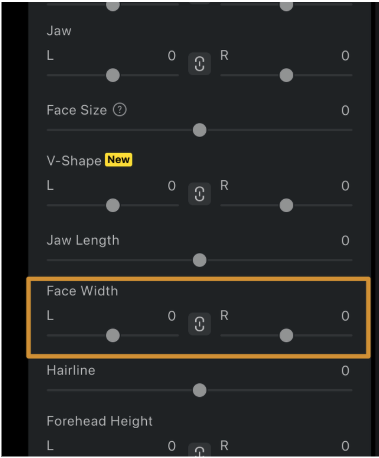
Task: Click the Jaw left slider handle
Action: point(113,75)
